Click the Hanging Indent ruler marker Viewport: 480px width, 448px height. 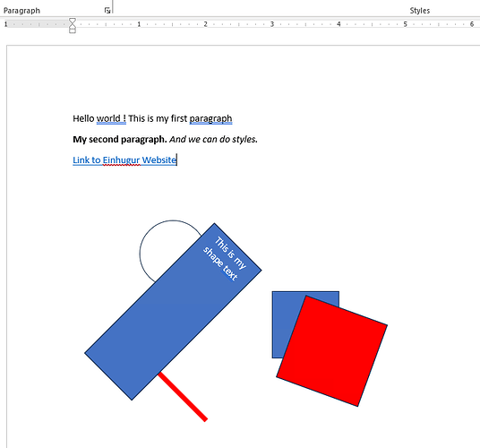click(x=73, y=26)
